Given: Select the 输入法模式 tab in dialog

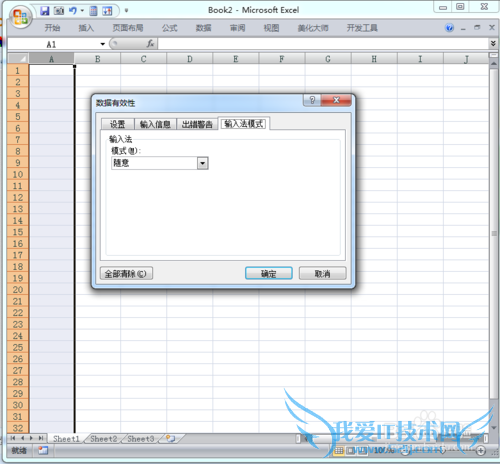Looking at the screenshot, I should coord(244,124).
